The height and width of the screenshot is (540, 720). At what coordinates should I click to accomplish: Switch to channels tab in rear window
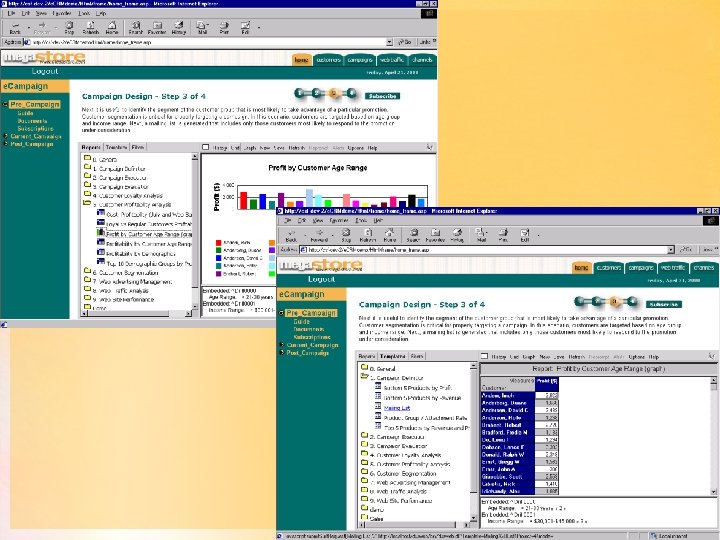(422, 60)
